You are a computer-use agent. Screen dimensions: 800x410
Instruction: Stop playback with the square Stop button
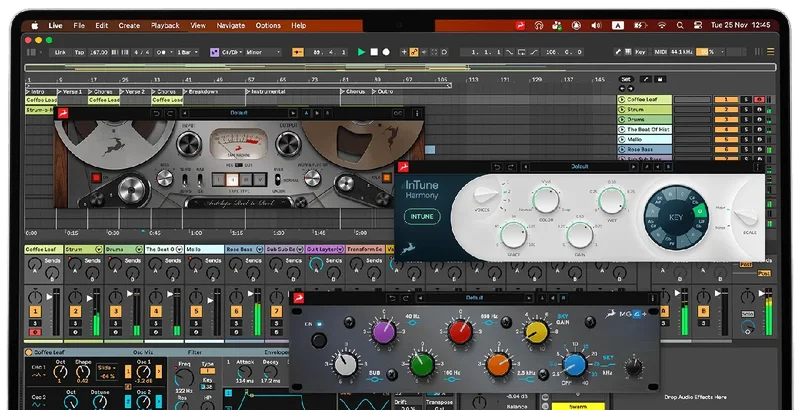[x=374, y=52]
